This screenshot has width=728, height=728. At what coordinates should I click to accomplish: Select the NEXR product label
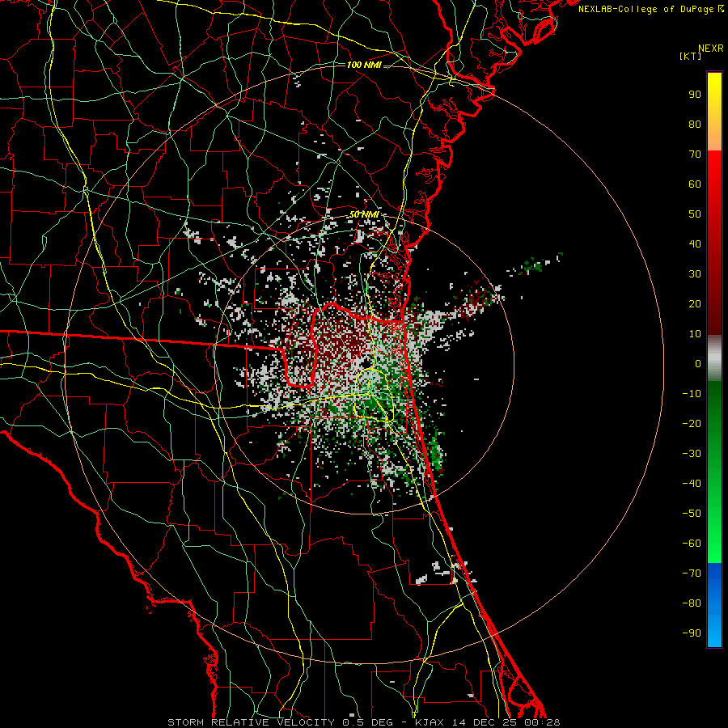pyautogui.click(x=710, y=49)
